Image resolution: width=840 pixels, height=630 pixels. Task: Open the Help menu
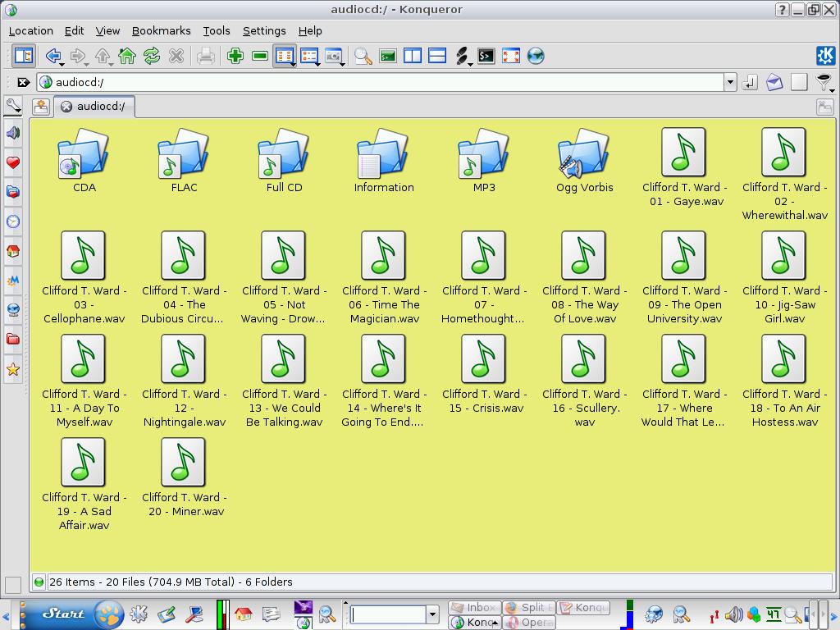310,30
